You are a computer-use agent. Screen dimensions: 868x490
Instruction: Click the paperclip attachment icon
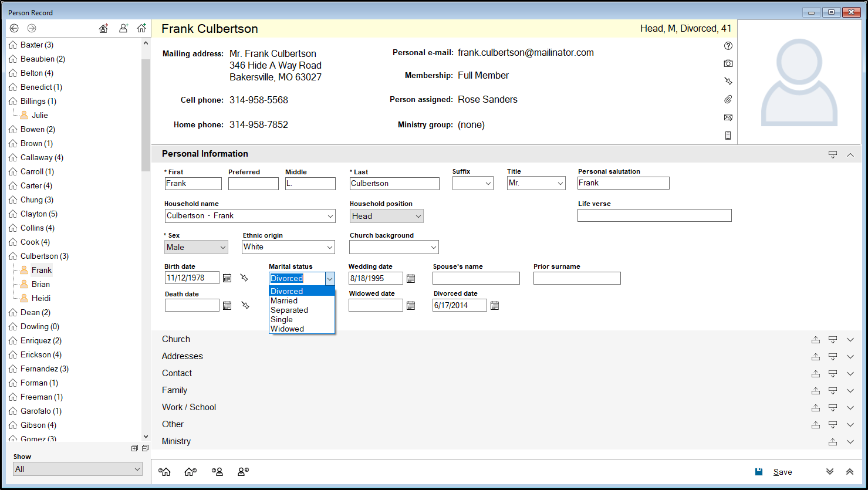point(728,99)
